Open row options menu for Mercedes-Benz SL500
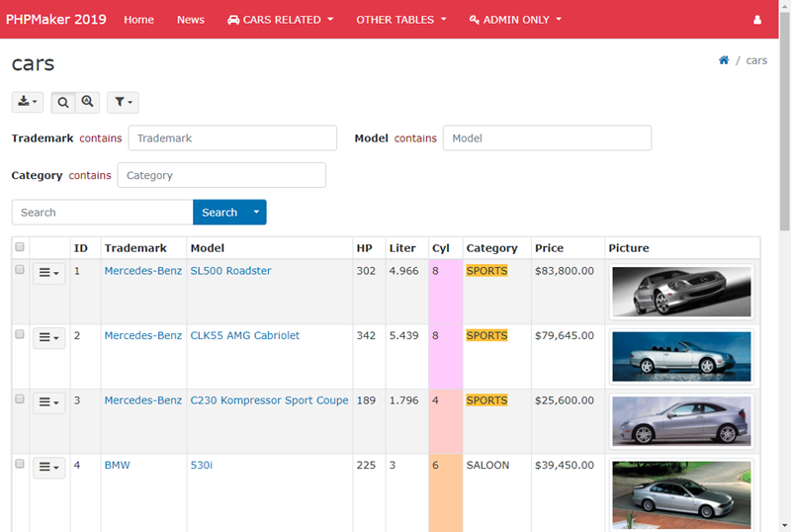The image size is (791, 532). point(48,273)
